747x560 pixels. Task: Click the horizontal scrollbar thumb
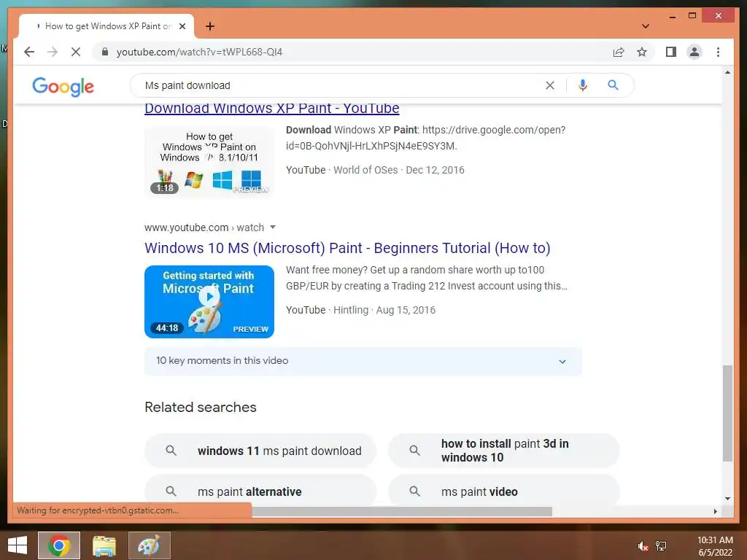(402, 511)
